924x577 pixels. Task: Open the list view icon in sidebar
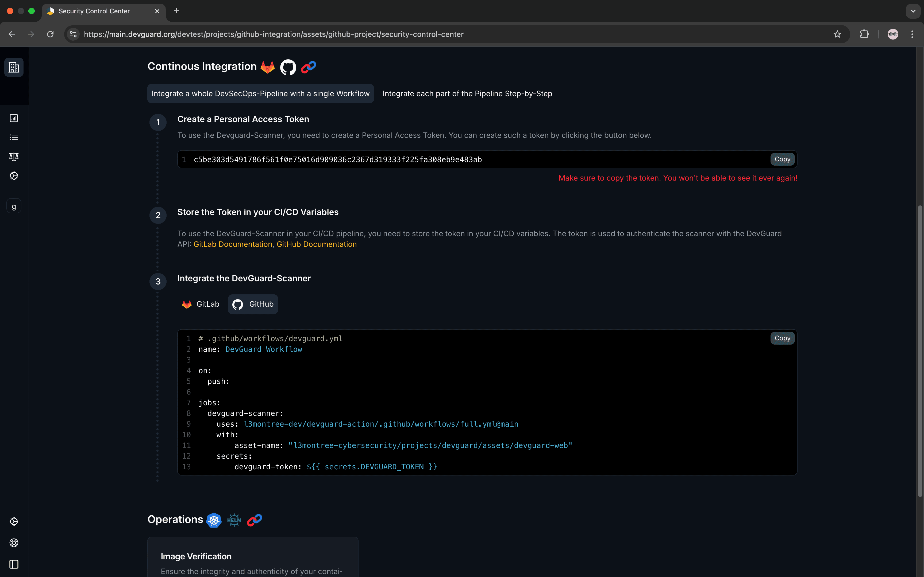[x=14, y=137]
